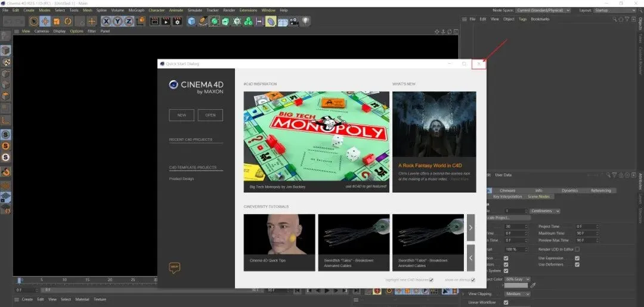This screenshot has width=644, height=307.
Task: Click the Bend deformer icon
Action: pyautogui.click(x=270, y=21)
